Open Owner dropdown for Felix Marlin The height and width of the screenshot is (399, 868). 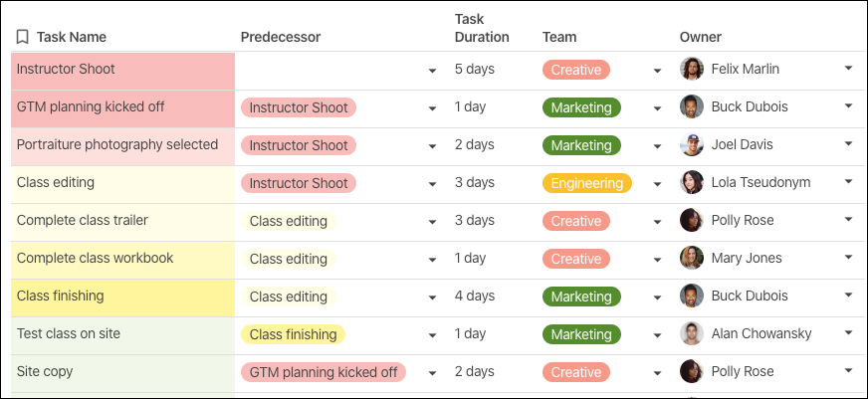tap(848, 69)
